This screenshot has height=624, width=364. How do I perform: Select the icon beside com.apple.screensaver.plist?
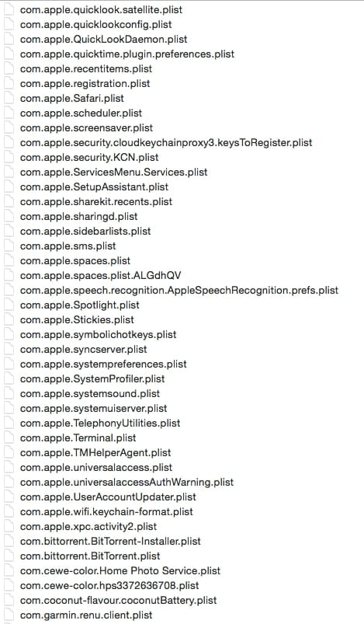[x=9, y=127]
